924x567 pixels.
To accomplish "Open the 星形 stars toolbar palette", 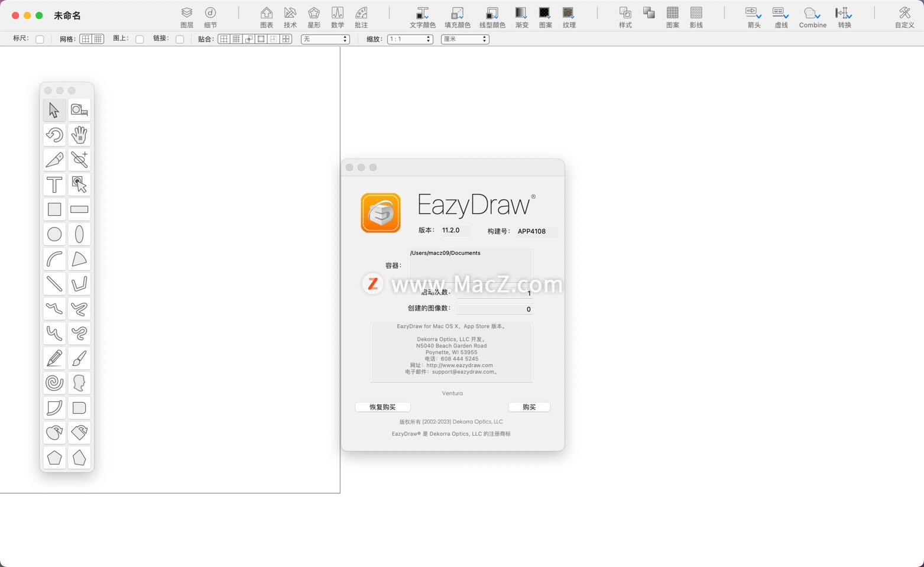I will [314, 17].
